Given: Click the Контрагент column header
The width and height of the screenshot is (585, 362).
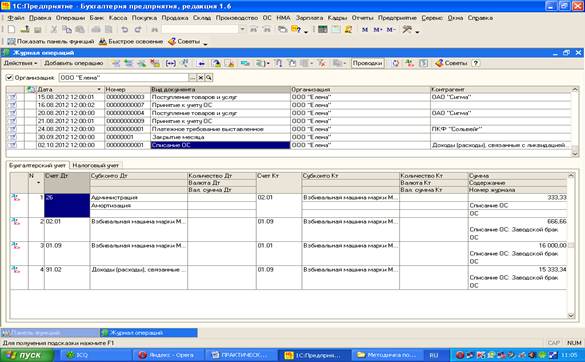Looking at the screenshot, I should pos(500,90).
